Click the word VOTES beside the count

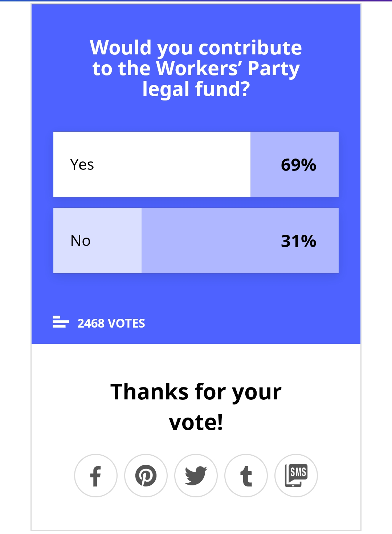click(126, 323)
